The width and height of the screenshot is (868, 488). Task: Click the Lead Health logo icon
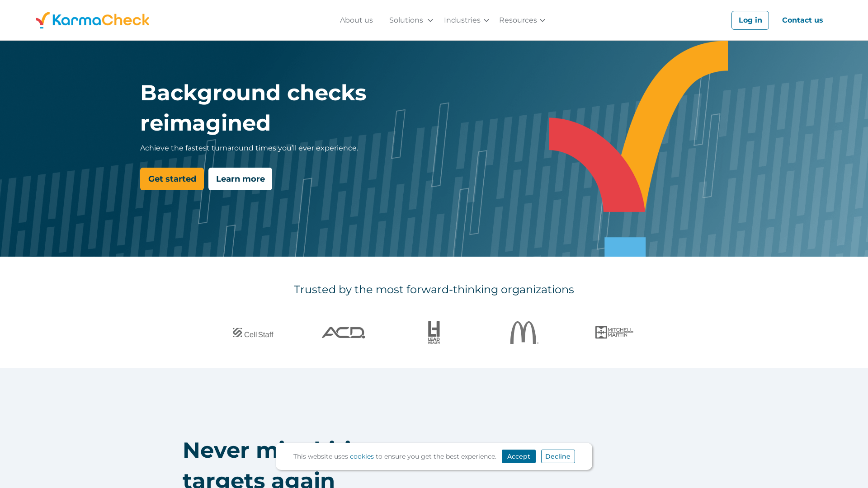click(434, 332)
